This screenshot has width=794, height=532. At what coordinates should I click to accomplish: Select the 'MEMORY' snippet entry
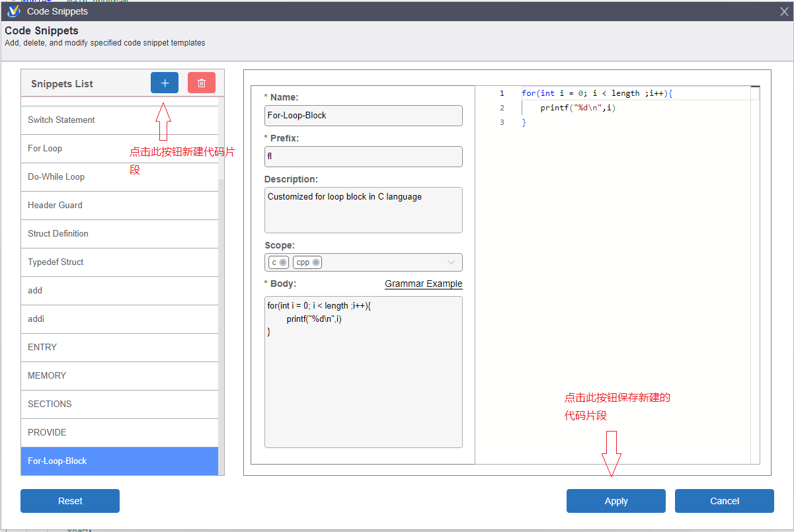[x=120, y=375]
